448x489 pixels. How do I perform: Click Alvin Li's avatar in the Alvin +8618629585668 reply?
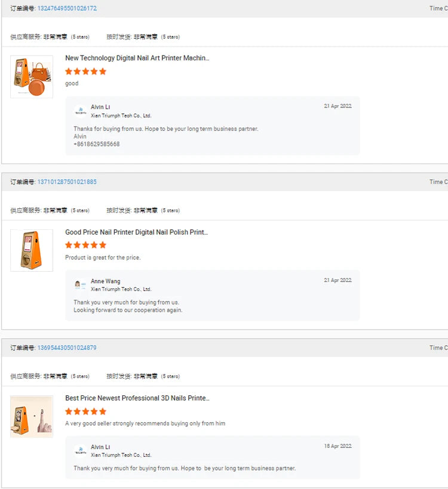(81, 111)
